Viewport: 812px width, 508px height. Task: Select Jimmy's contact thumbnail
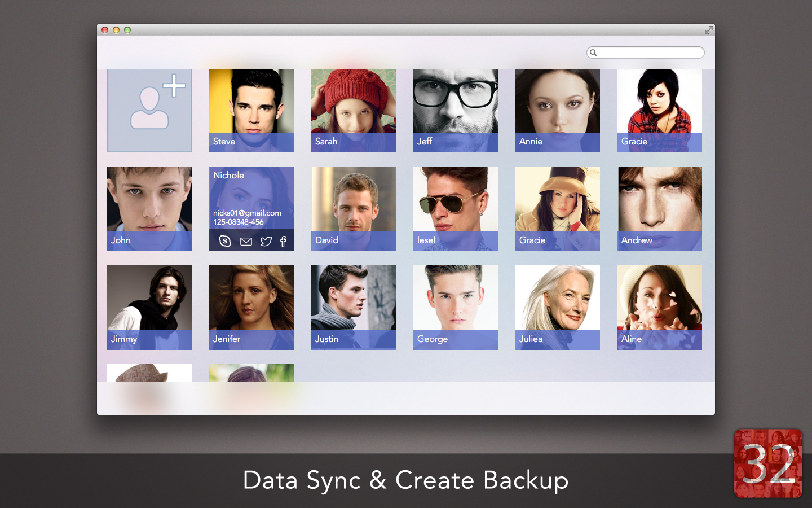click(149, 308)
